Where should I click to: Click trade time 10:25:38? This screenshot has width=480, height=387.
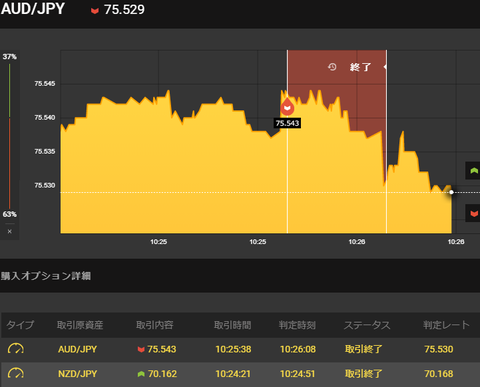click(233, 349)
